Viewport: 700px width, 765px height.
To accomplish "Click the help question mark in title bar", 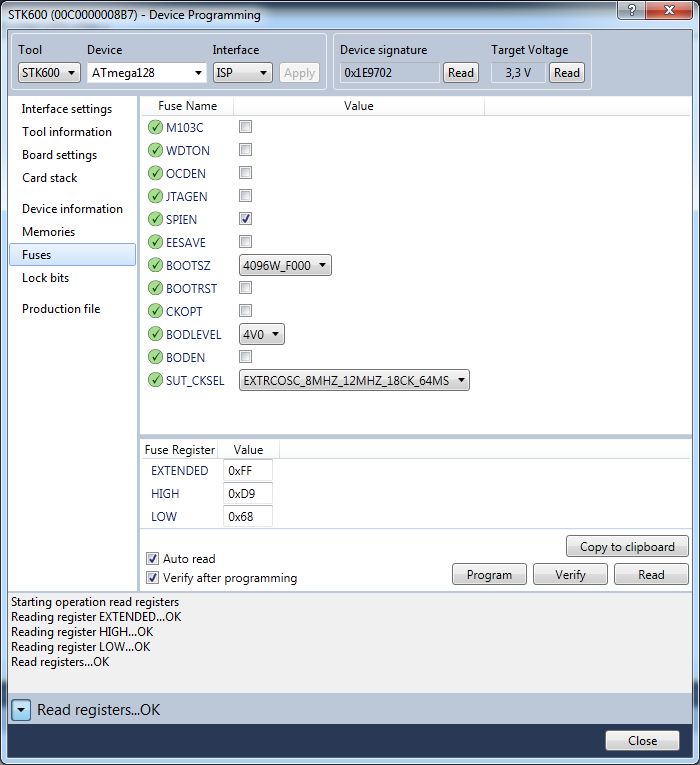I will pos(631,10).
